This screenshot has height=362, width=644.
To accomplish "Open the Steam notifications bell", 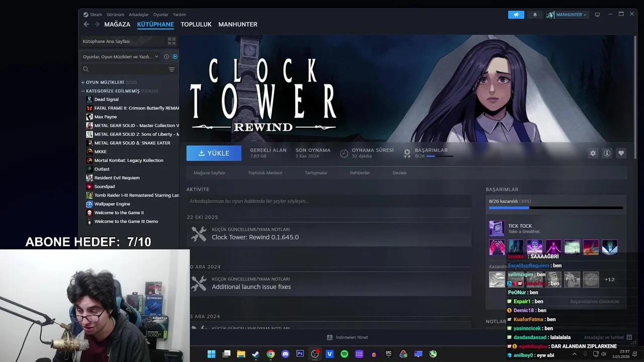I will click(x=535, y=15).
